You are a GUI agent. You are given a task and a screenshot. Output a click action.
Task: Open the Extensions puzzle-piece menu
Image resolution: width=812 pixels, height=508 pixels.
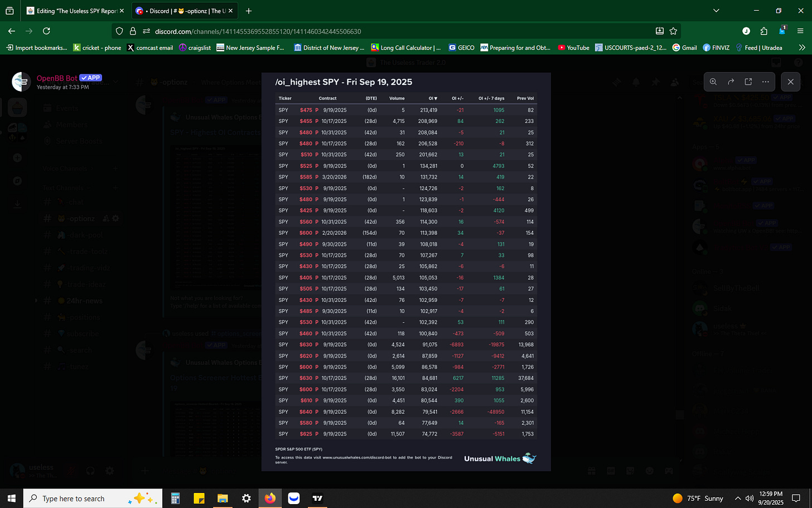pos(764,31)
